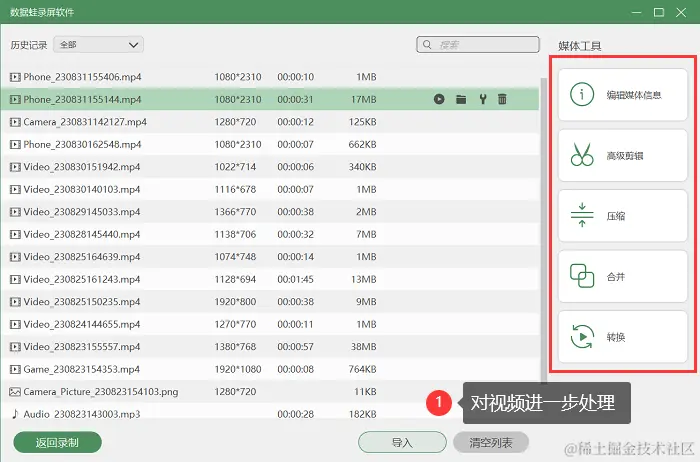Open the 转换 convert tool
Screen dimensions: 700x462
[623, 337]
